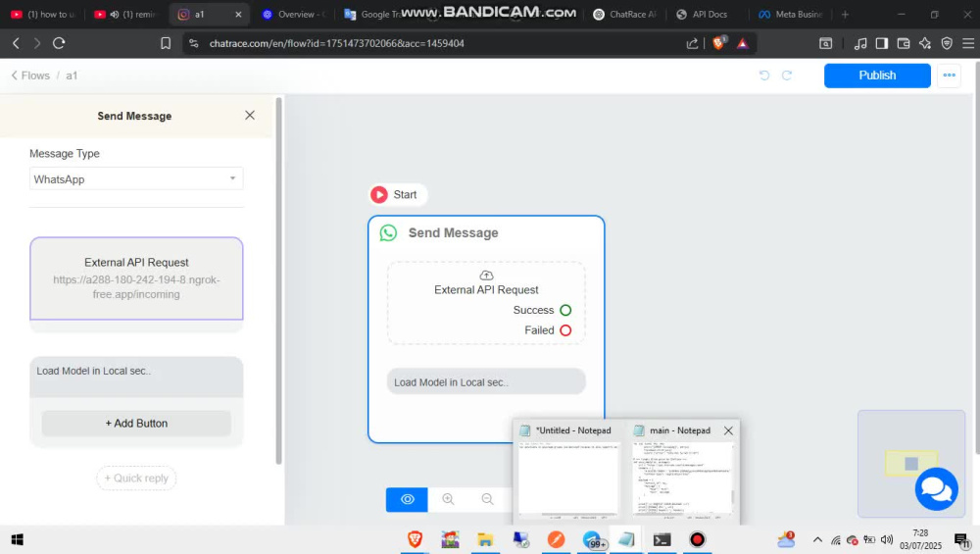The height and width of the screenshot is (554, 980).
Task: Open the notification center icon
Action: coord(962,540)
